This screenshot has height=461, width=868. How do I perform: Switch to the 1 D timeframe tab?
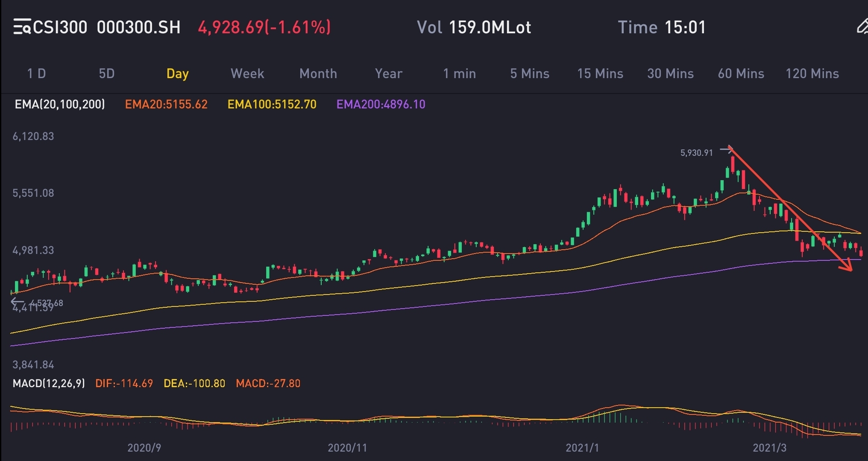[36, 73]
